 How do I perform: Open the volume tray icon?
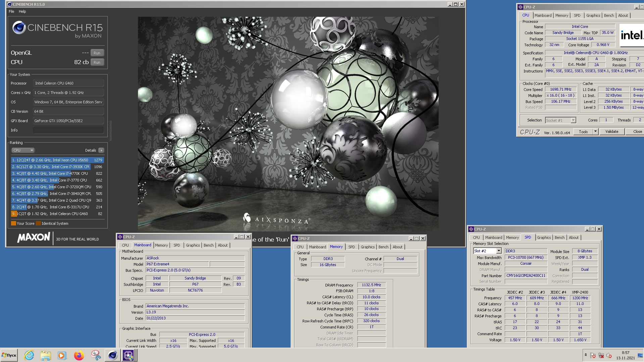tap(609, 355)
